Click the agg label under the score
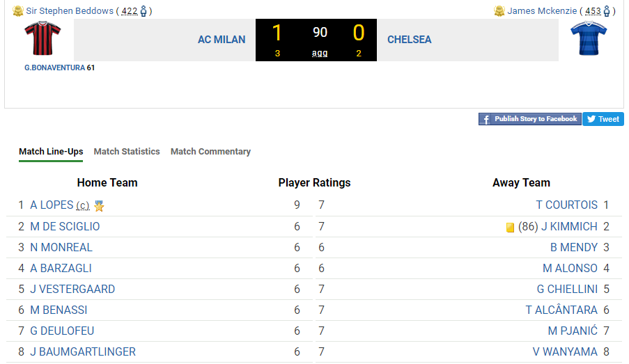The width and height of the screenshot is (629, 364). click(320, 54)
